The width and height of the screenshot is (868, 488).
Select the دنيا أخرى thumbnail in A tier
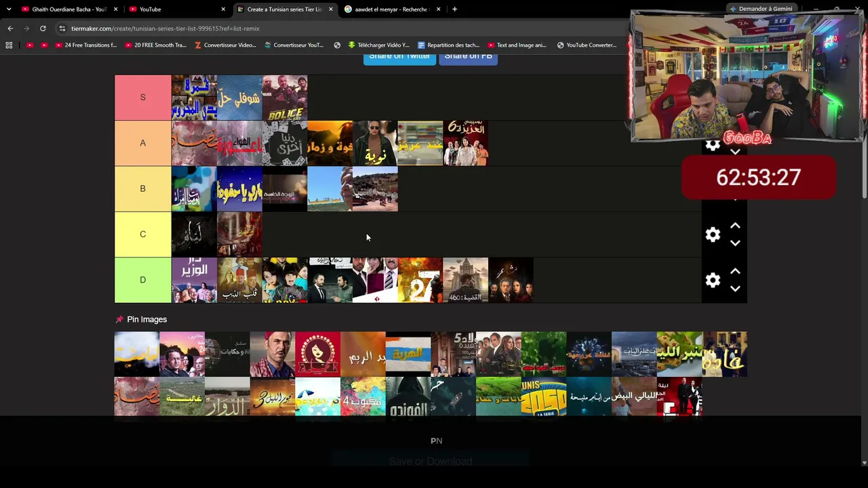285,143
